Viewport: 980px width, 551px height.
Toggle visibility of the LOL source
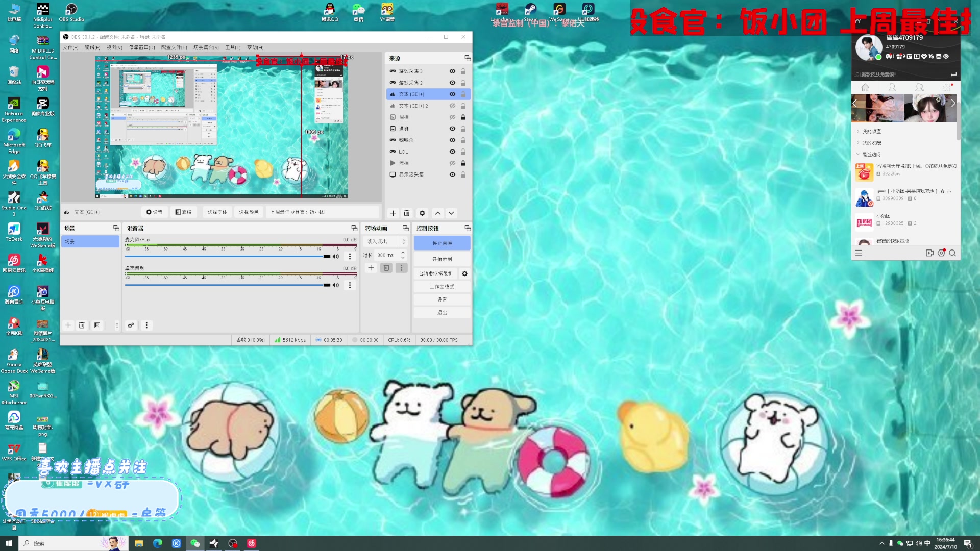click(x=452, y=152)
